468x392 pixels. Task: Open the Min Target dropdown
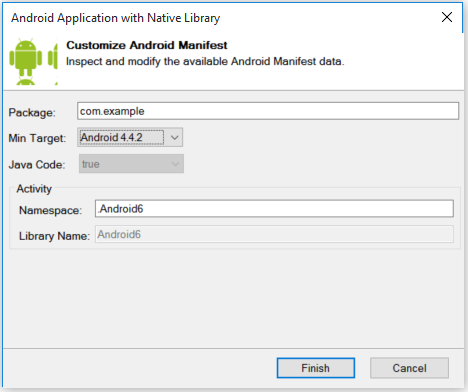pyautogui.click(x=130, y=137)
